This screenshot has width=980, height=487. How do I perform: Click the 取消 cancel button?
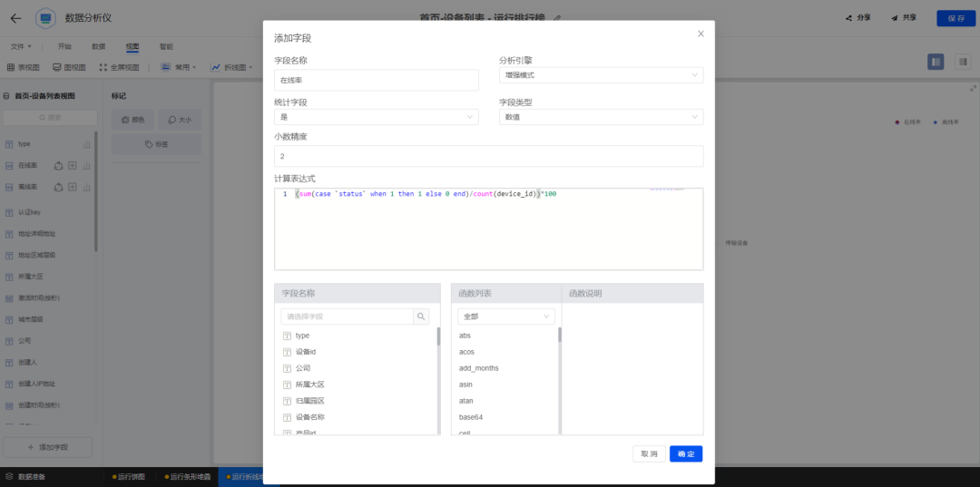[x=650, y=454]
